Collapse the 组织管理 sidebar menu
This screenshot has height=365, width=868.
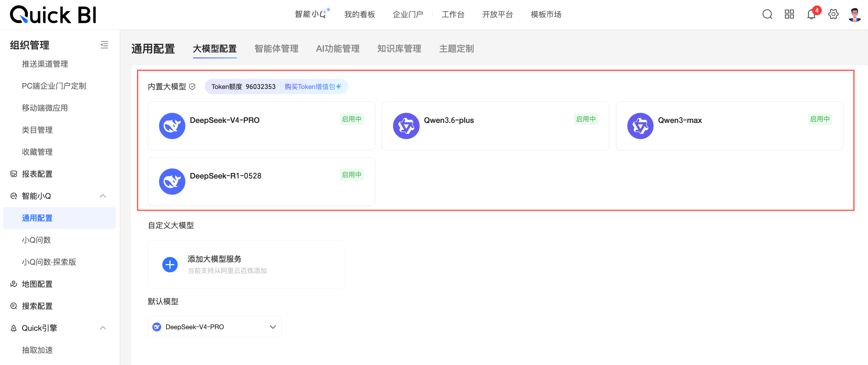(x=105, y=45)
